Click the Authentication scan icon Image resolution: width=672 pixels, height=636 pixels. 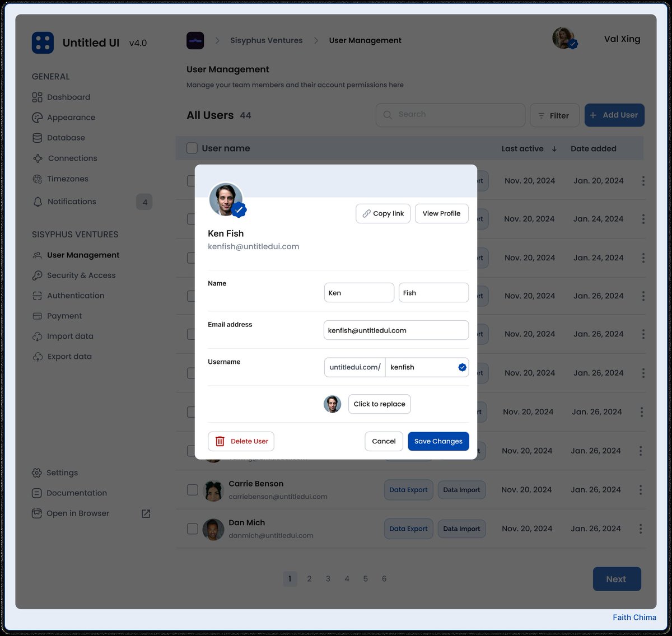[x=37, y=296]
